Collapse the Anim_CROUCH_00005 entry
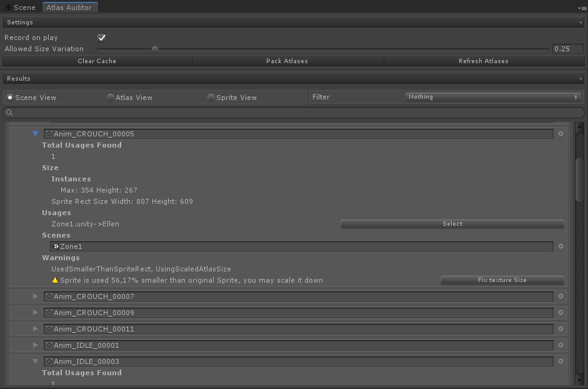 coord(36,134)
